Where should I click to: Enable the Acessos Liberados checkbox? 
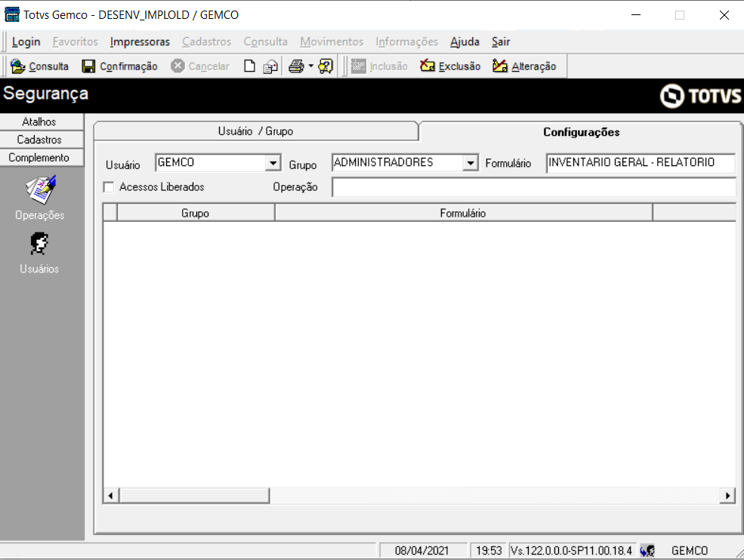(109, 187)
